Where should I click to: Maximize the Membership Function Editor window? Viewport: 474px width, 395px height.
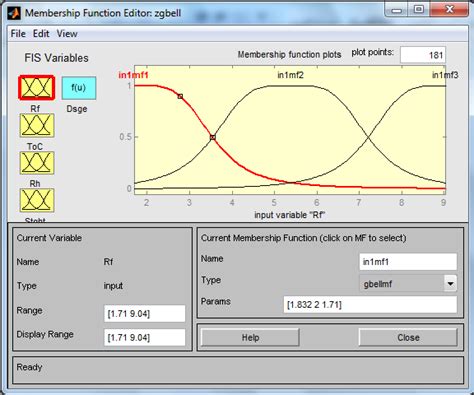point(419,10)
